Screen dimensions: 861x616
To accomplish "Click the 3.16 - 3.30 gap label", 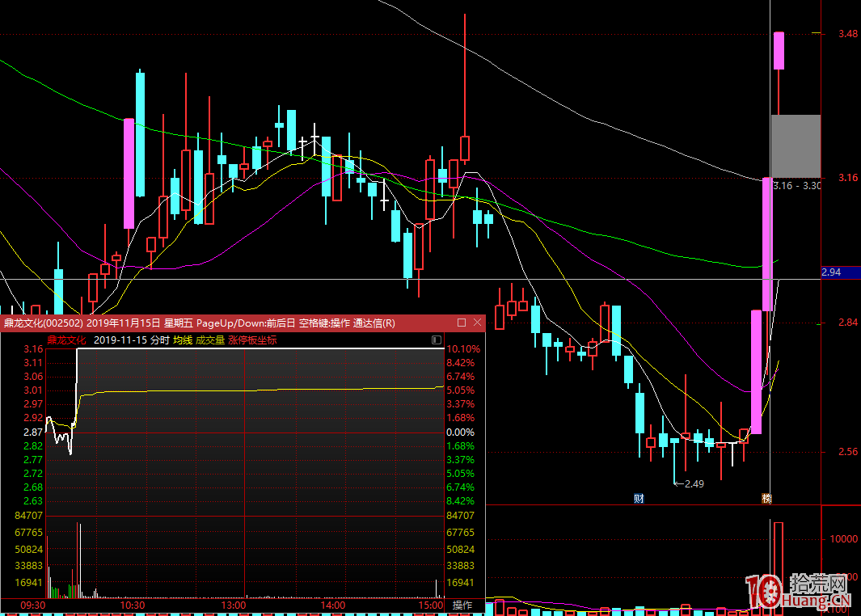I will (797, 186).
